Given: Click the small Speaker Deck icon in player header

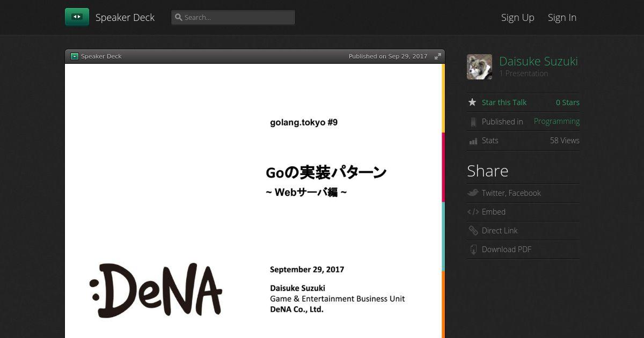Looking at the screenshot, I should click(x=75, y=56).
